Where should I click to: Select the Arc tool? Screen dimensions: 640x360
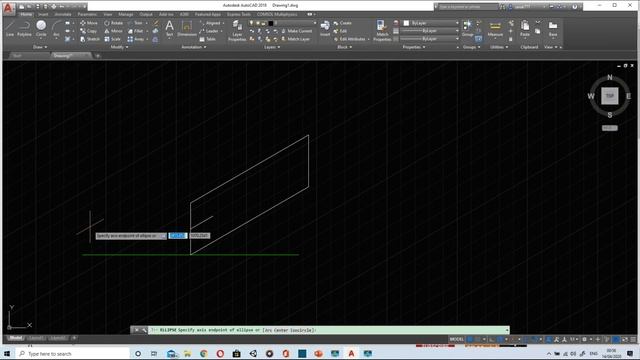56,29
